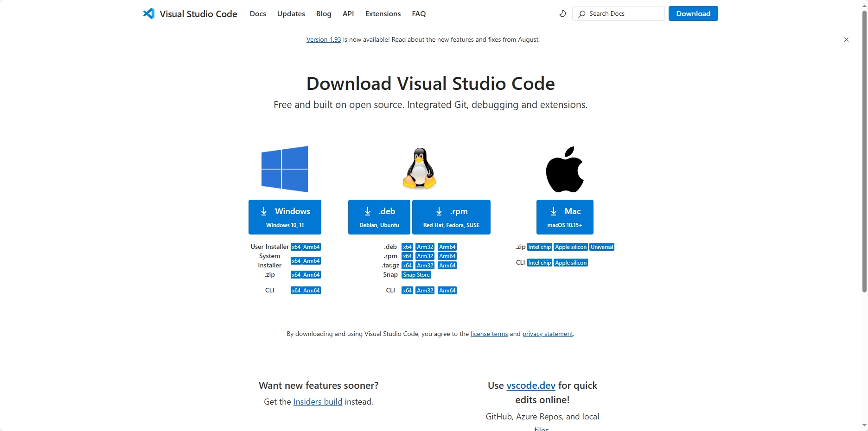Open the Extensions menu item
This screenshot has height=431, width=868.
383,14
